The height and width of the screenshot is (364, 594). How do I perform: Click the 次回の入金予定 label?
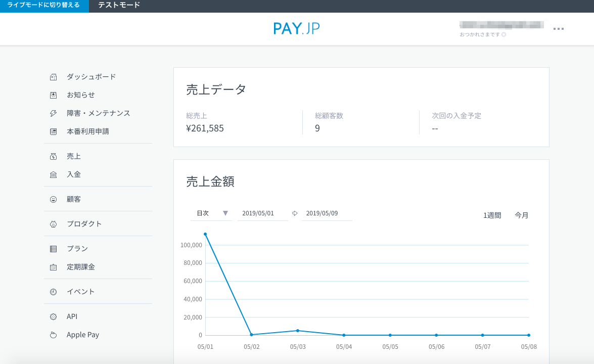coord(456,116)
